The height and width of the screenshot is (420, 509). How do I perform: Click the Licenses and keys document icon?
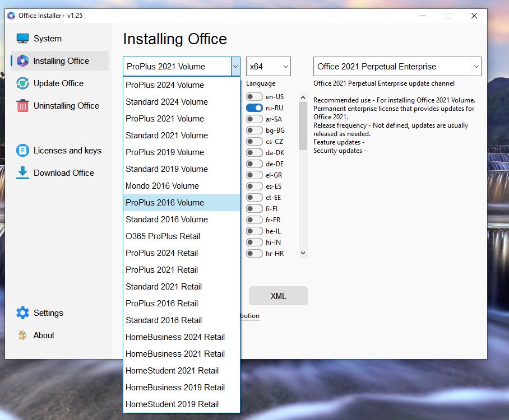[x=23, y=151]
